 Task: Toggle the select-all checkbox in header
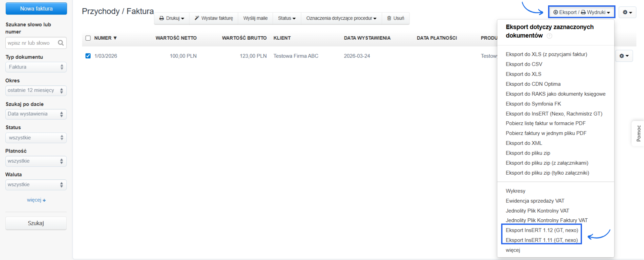click(x=88, y=38)
